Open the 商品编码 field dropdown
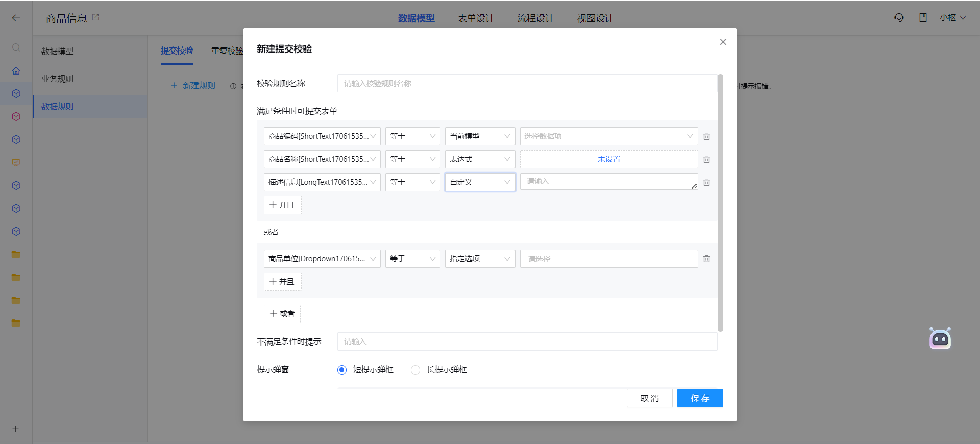Viewport: 980px width, 444px height. coord(322,136)
